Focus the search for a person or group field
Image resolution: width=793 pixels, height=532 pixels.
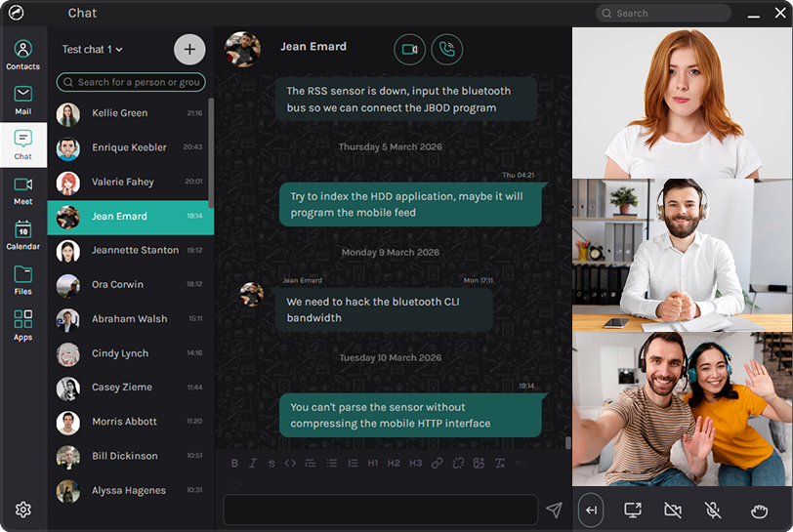coord(131,82)
